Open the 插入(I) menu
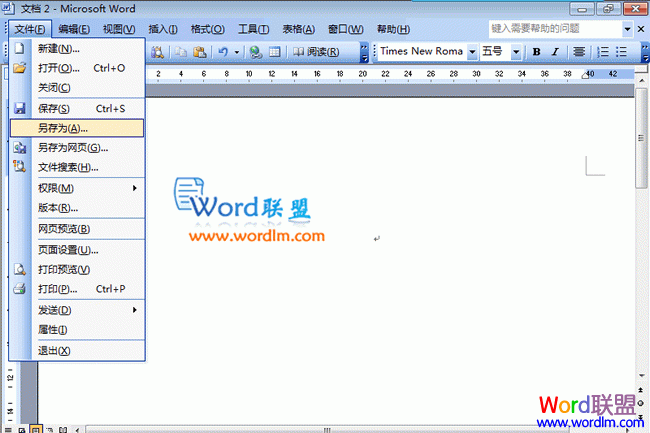650x433 pixels. (163, 29)
